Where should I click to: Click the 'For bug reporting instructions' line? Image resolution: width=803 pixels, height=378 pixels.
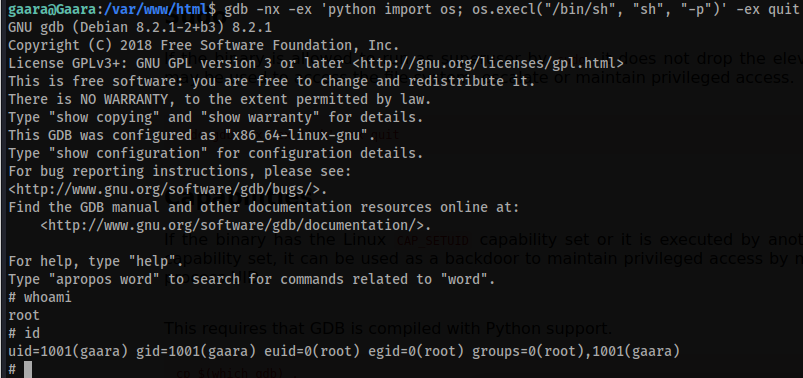click(x=180, y=171)
